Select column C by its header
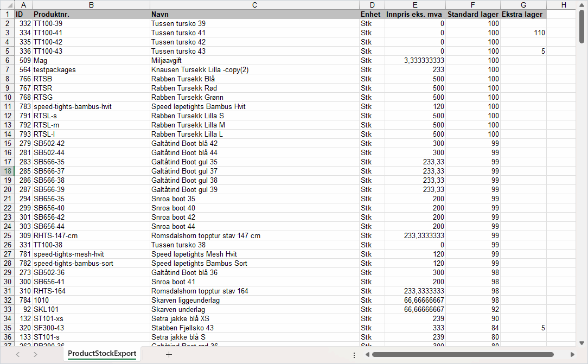 [254, 5]
